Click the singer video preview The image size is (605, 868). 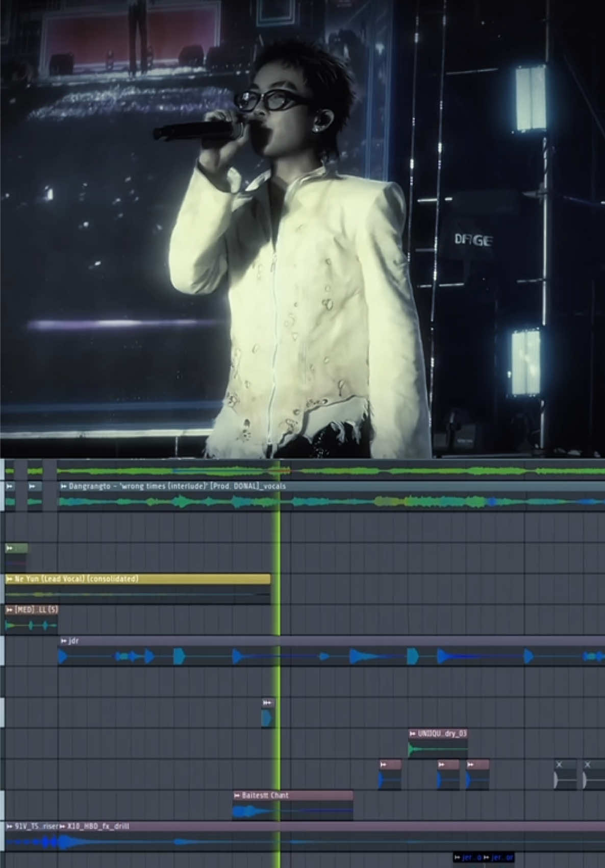pyautogui.click(x=302, y=229)
